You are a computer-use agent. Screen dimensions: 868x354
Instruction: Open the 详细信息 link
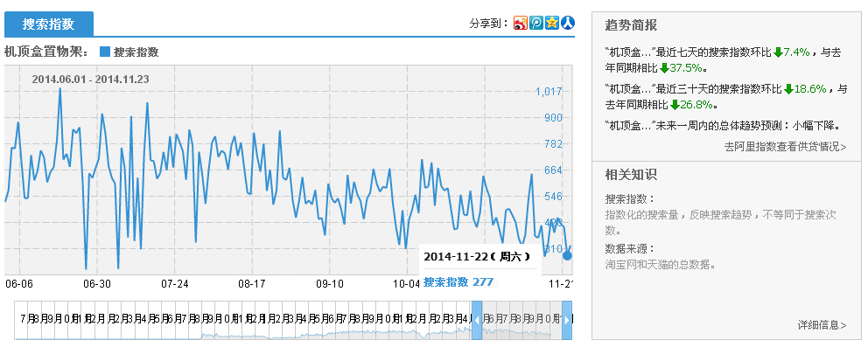point(822,325)
